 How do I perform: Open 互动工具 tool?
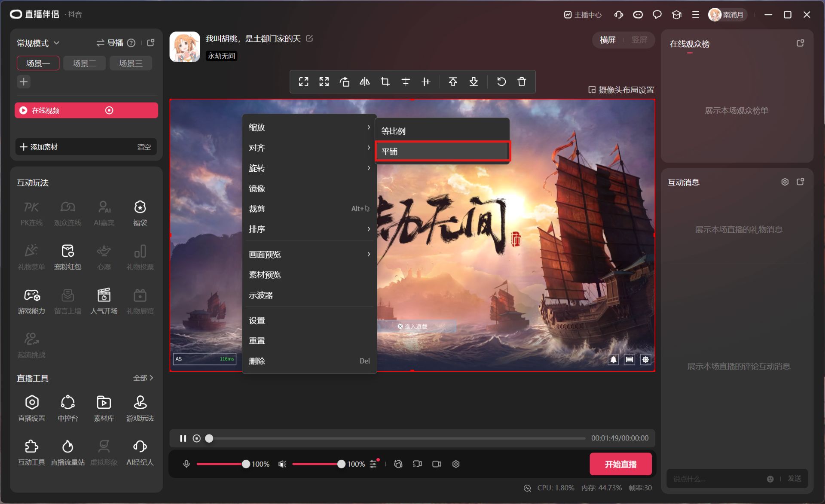[31, 453]
